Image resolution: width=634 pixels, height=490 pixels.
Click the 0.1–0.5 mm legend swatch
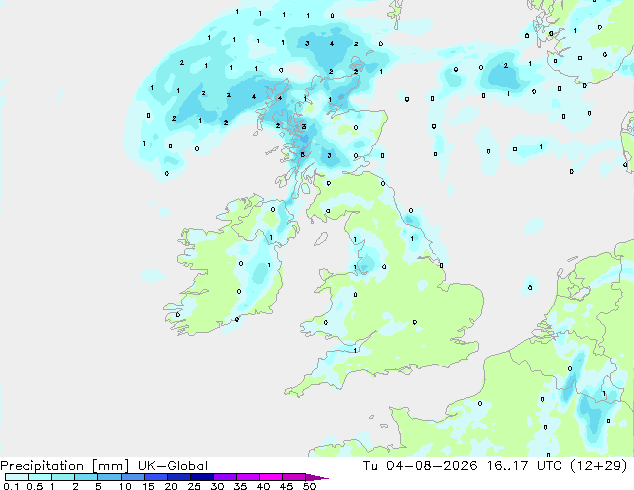coord(17,477)
